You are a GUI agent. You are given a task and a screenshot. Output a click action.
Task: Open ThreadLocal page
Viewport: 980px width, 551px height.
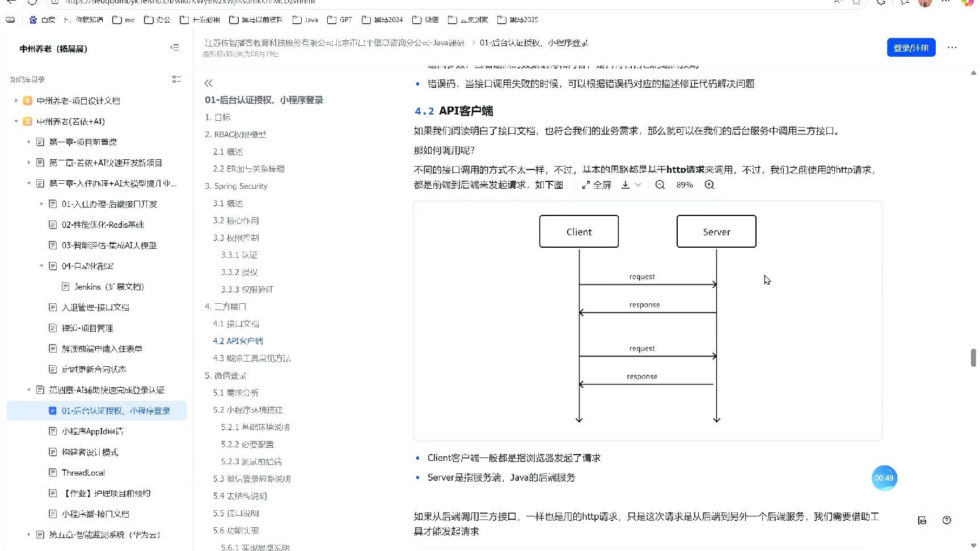click(83, 473)
